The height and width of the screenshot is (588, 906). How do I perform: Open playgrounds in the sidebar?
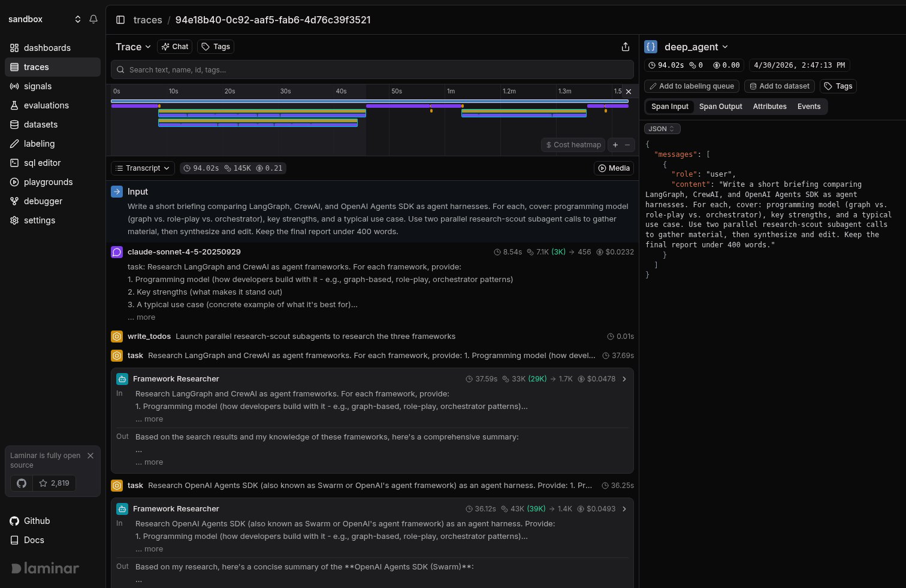click(53, 182)
